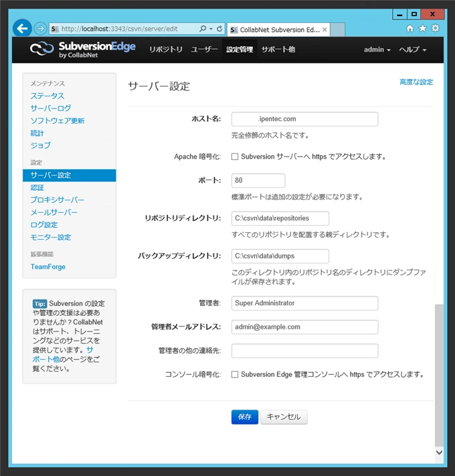
Task: Open ステータス in sidebar
Action: coord(48,96)
